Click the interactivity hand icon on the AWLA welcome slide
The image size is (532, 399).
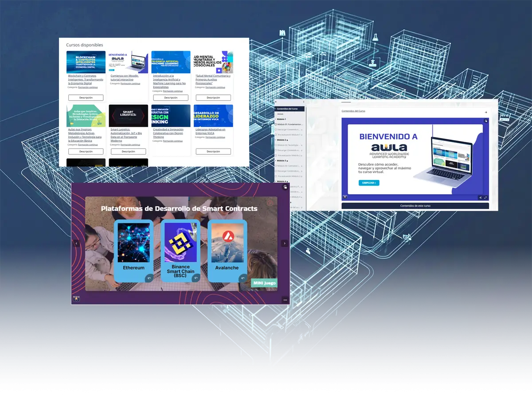point(486,121)
